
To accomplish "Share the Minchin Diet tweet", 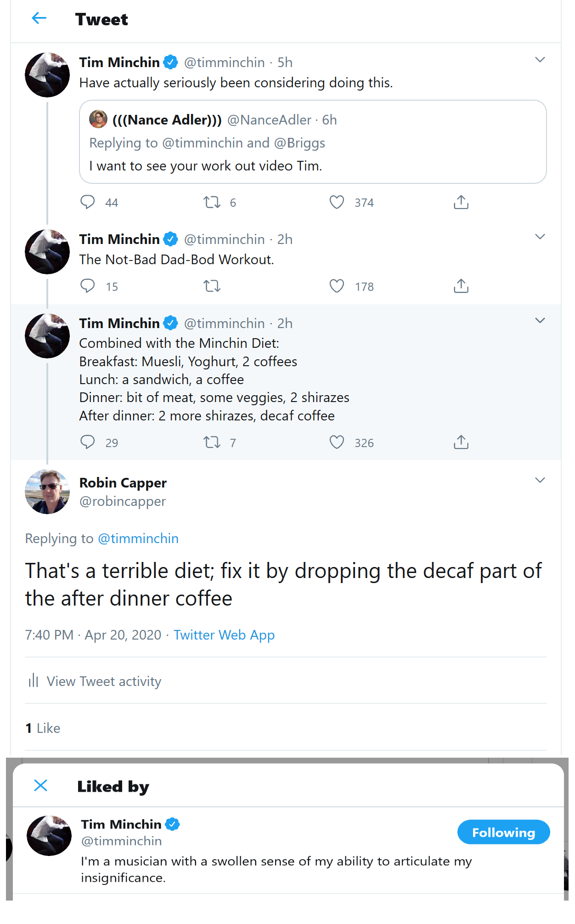I will click(x=461, y=442).
